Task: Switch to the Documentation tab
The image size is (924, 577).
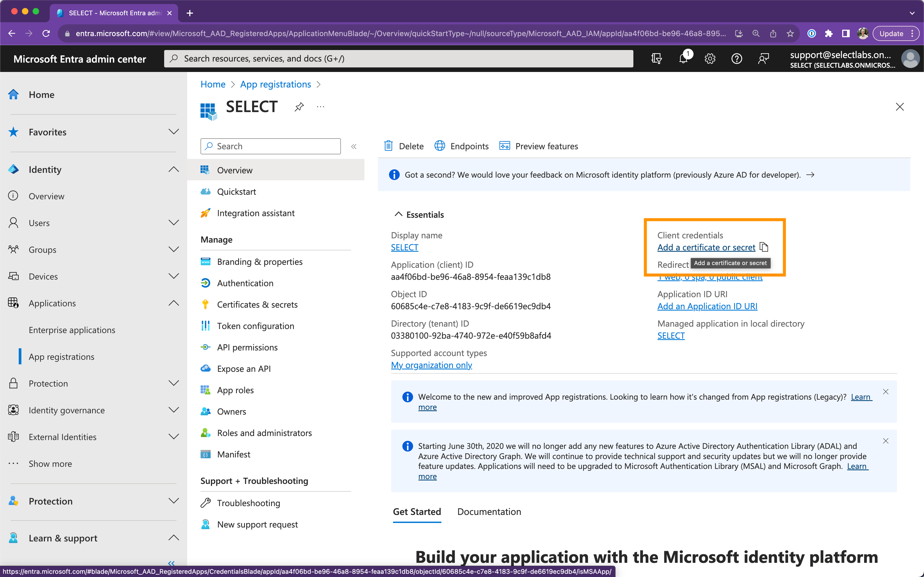Action: pos(489,511)
